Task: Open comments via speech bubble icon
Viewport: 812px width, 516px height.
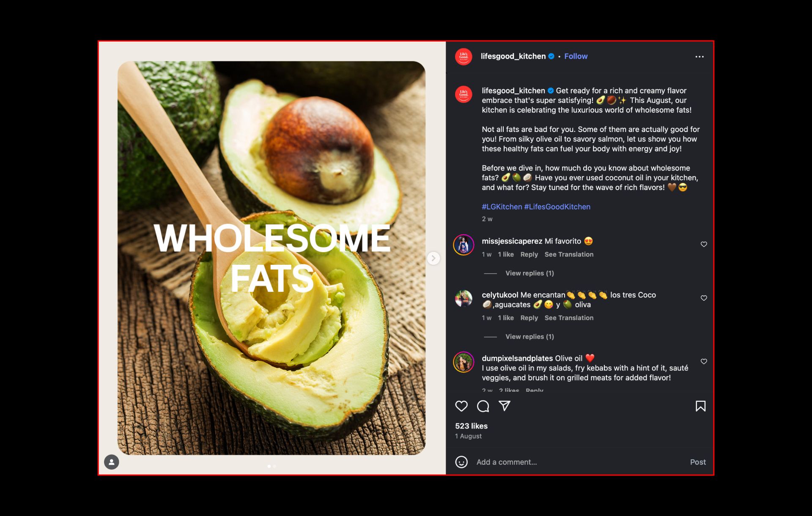Action: [x=483, y=406]
